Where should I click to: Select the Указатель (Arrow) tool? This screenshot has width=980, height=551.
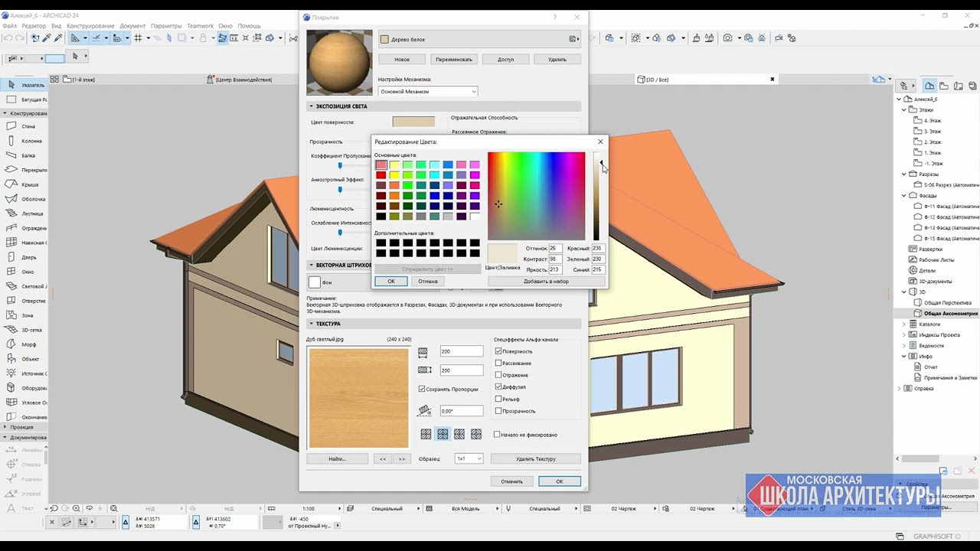(x=24, y=85)
